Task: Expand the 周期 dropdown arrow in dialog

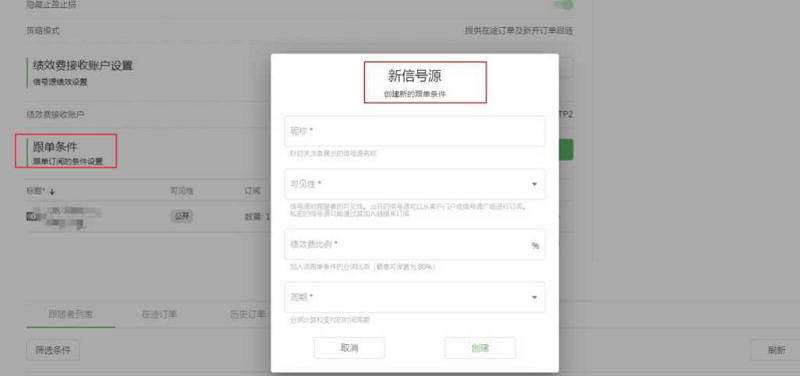Action: [x=534, y=297]
